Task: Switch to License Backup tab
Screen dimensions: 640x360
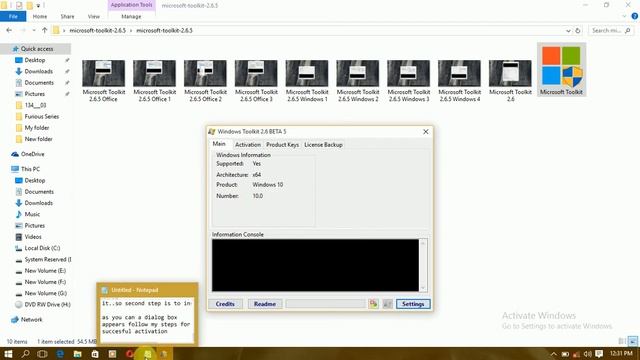Action: pyautogui.click(x=323, y=144)
